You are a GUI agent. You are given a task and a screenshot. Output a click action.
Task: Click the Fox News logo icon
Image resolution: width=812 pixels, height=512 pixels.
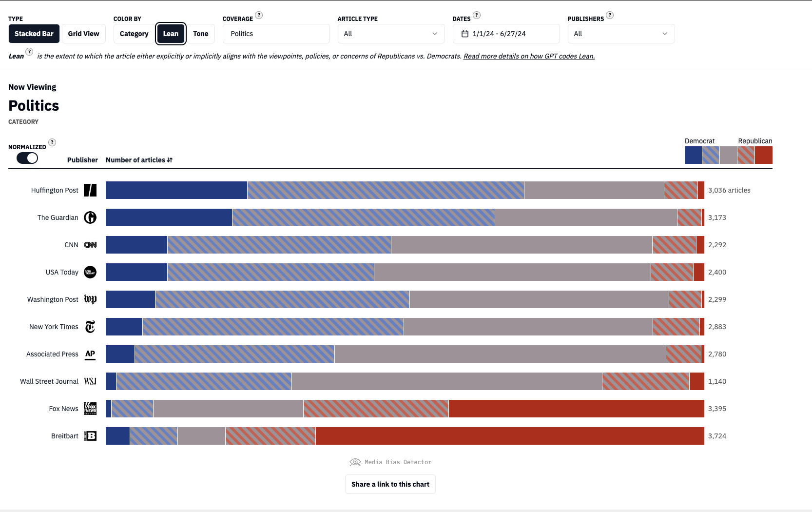pos(90,409)
